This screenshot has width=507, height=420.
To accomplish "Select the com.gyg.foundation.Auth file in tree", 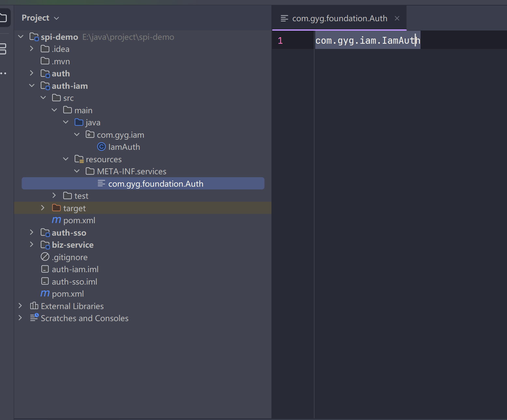I will pyautogui.click(x=156, y=183).
